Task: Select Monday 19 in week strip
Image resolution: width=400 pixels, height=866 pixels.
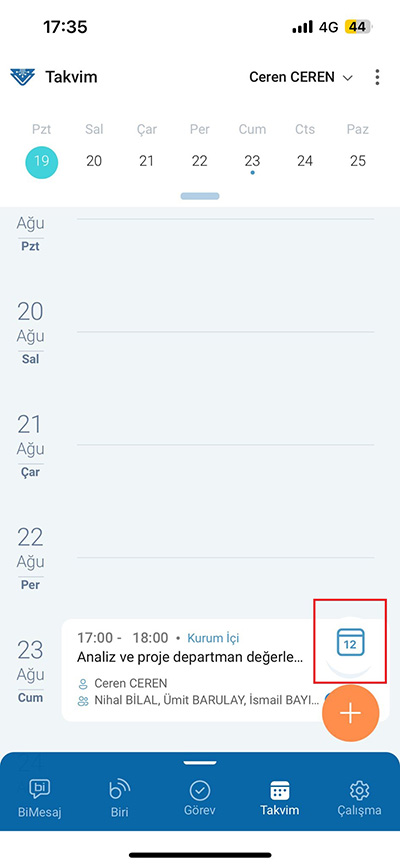Action: pyautogui.click(x=41, y=161)
